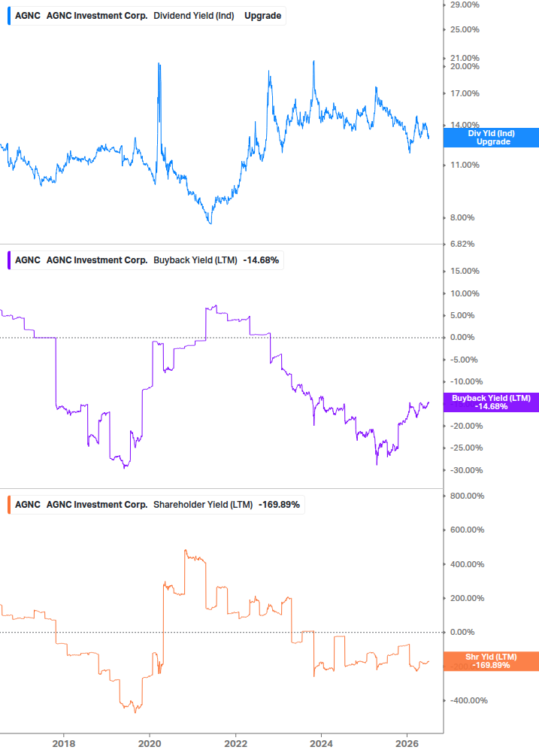Click the -5.00% buyback axis label

464,360
